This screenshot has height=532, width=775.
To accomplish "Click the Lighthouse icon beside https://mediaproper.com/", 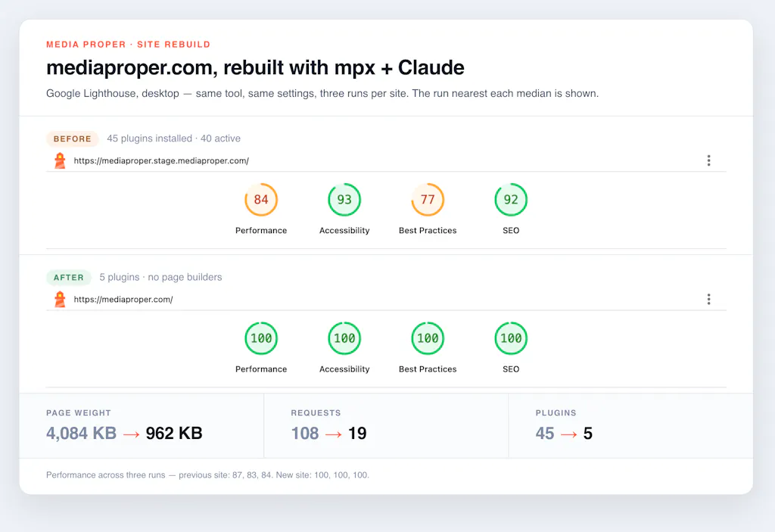I will click(x=60, y=299).
